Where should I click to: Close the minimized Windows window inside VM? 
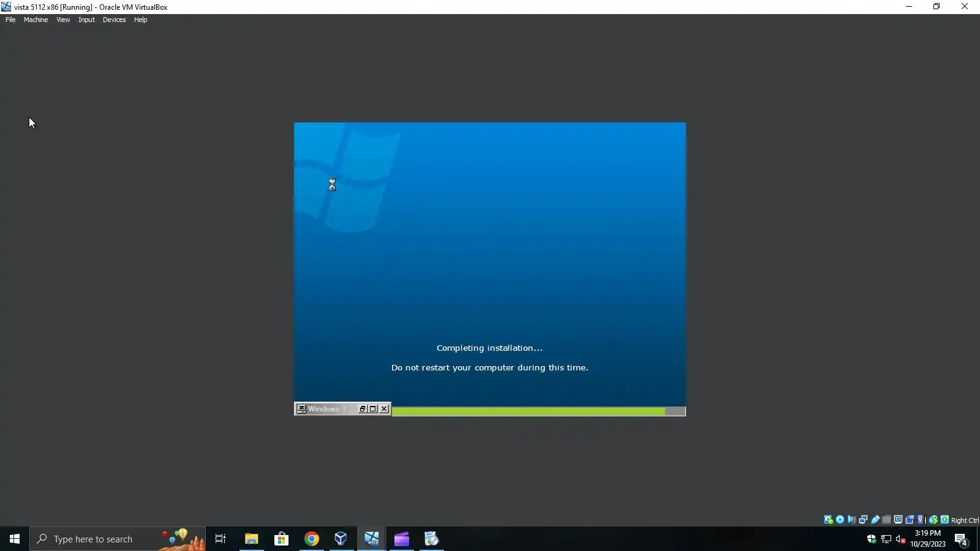pos(384,409)
